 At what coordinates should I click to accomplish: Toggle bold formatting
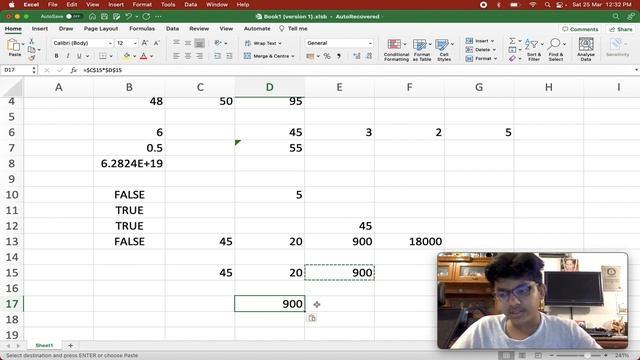56,56
